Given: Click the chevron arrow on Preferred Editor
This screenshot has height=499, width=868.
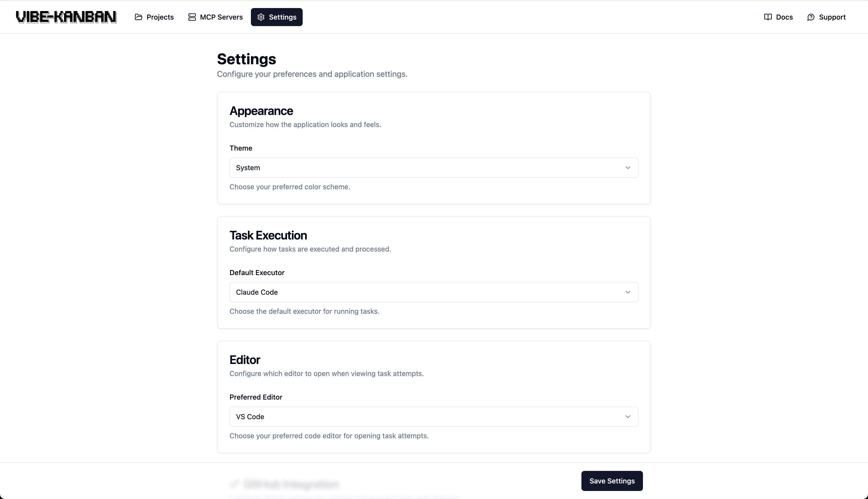Looking at the screenshot, I should (628, 417).
